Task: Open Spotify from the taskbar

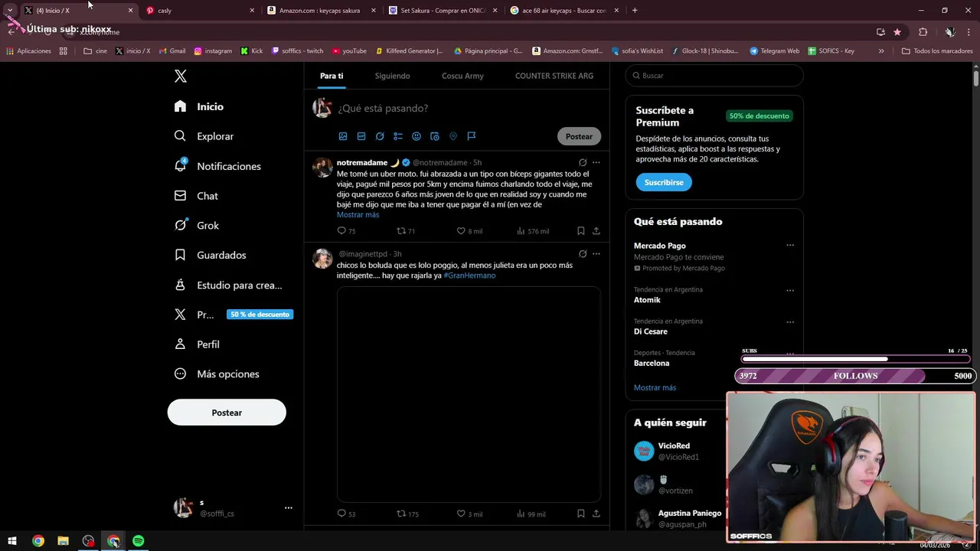Action: click(139, 541)
